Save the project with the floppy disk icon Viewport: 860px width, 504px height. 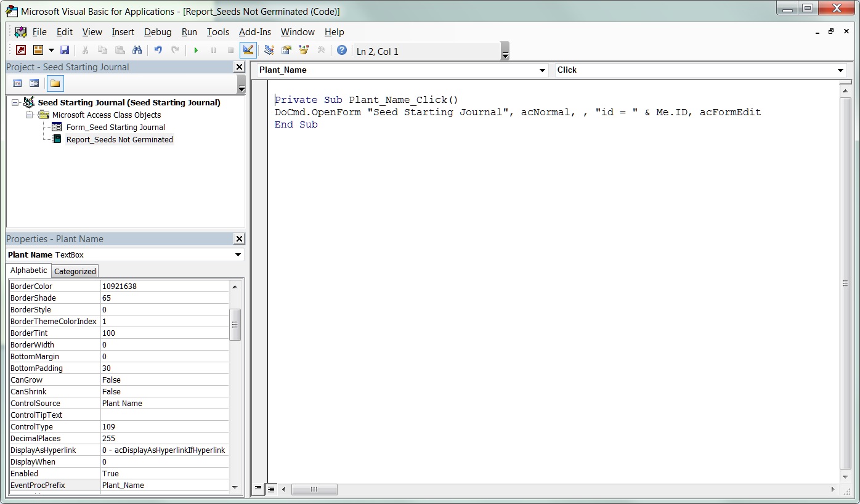click(x=65, y=51)
